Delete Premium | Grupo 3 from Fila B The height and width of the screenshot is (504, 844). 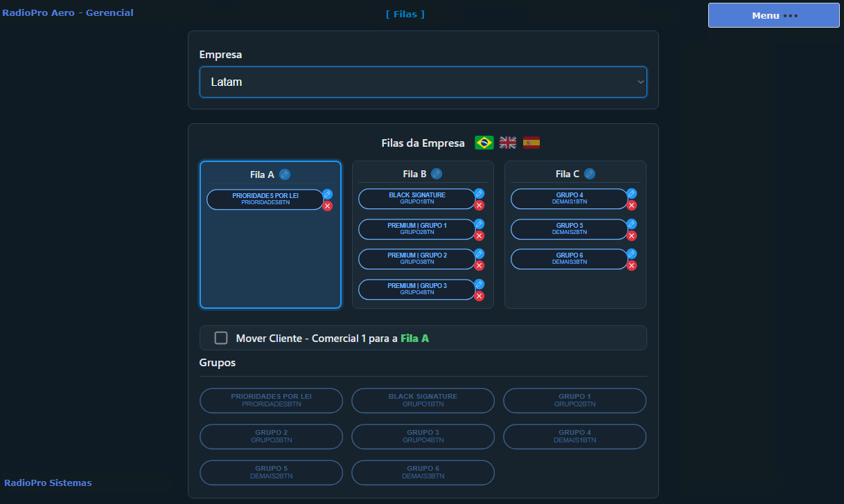(x=480, y=296)
